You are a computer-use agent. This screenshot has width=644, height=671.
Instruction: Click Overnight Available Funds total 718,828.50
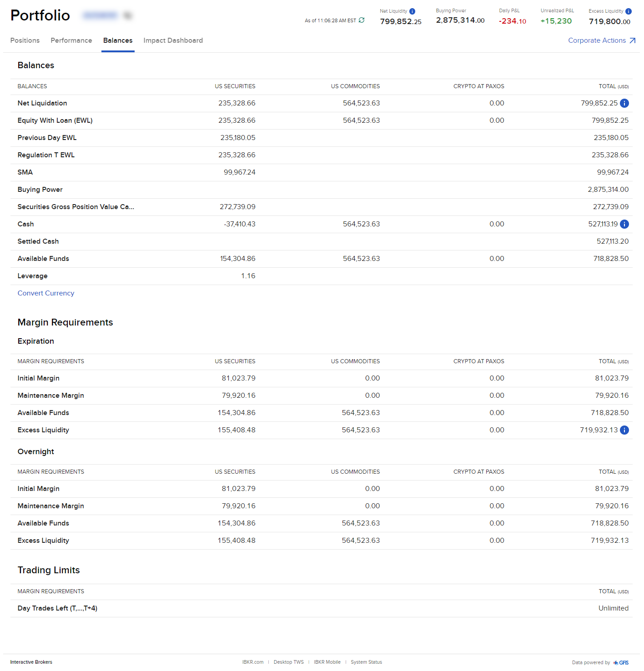[x=610, y=523]
